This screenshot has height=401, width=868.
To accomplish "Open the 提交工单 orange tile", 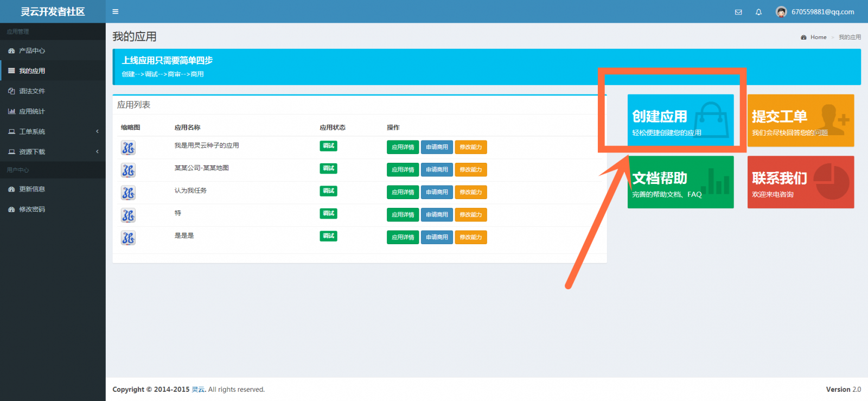I will (x=800, y=120).
